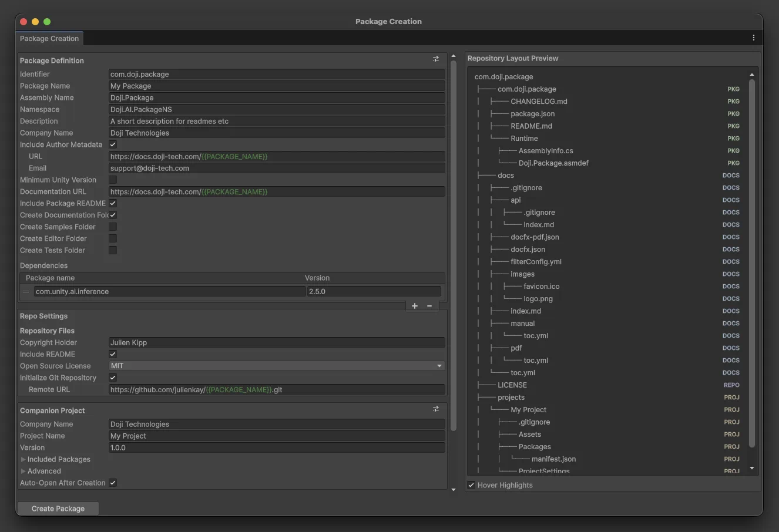Toggle Hover Highlights checkbox
Screen dimensions: 779x532
point(471,485)
